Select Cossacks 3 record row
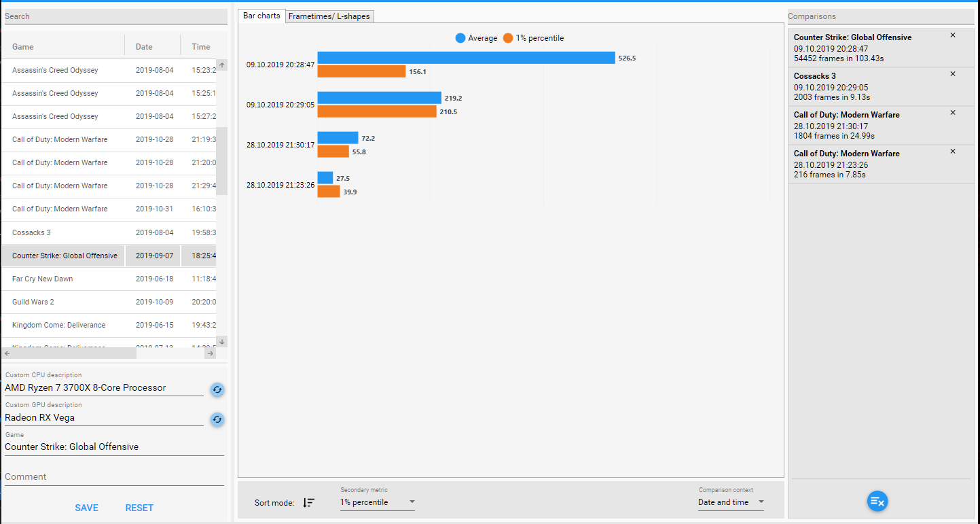980x524 pixels. coord(109,232)
